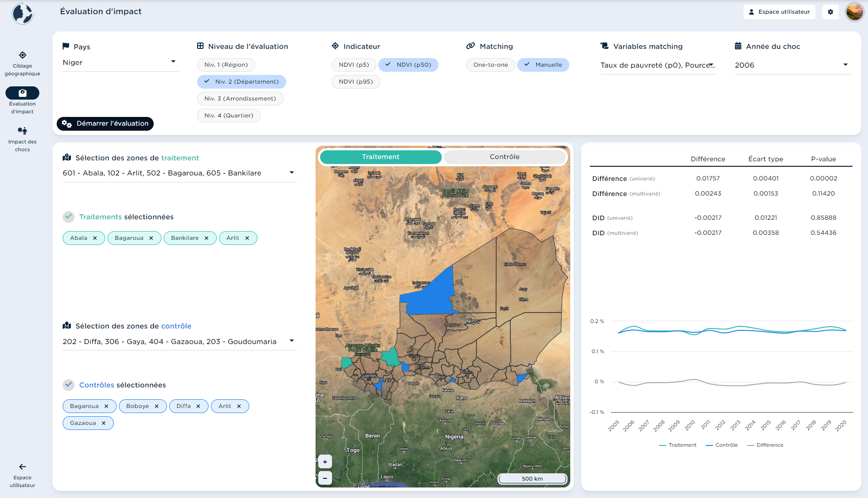Toggle Différence series in chart legend
The height and width of the screenshot is (498, 868).
(765, 445)
